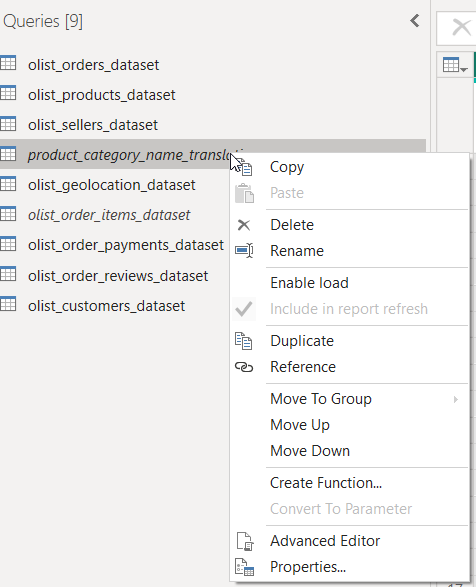The height and width of the screenshot is (587, 476).
Task: Click the Reference link icon in context menu
Action: pos(244,367)
